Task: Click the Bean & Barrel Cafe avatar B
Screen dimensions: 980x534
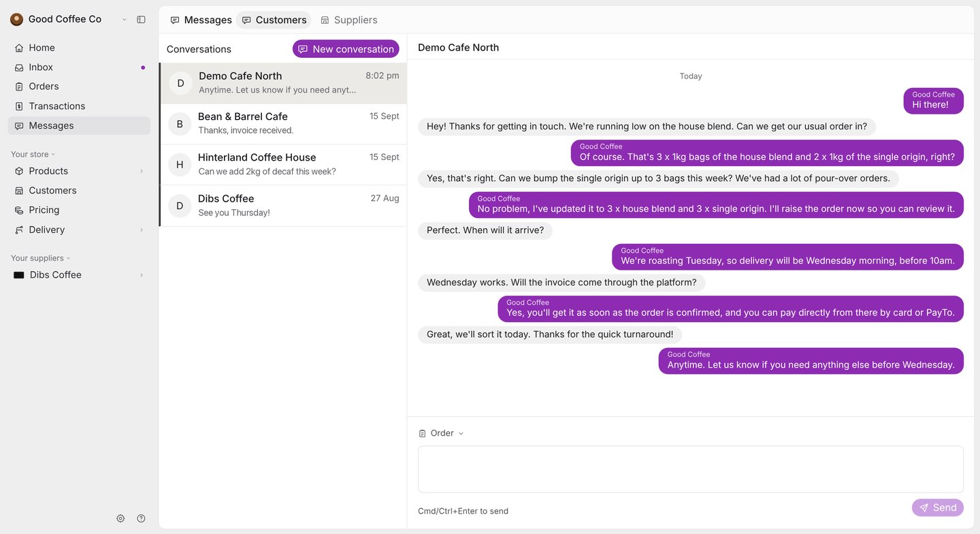Action: 180,124
